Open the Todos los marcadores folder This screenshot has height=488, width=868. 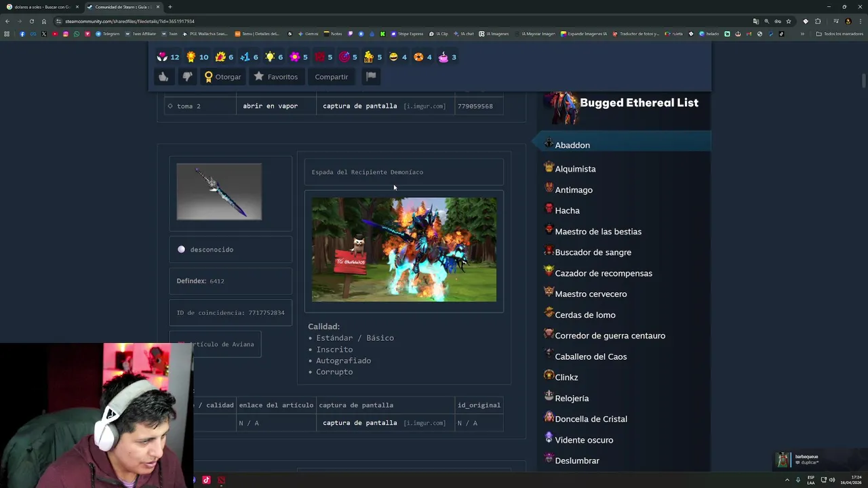pyautogui.click(x=840, y=34)
